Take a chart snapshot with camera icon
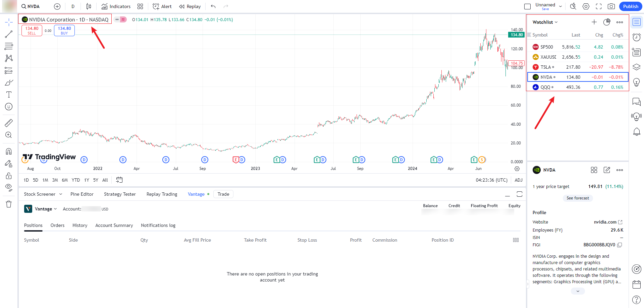This screenshot has height=308, width=644. tap(611, 6)
